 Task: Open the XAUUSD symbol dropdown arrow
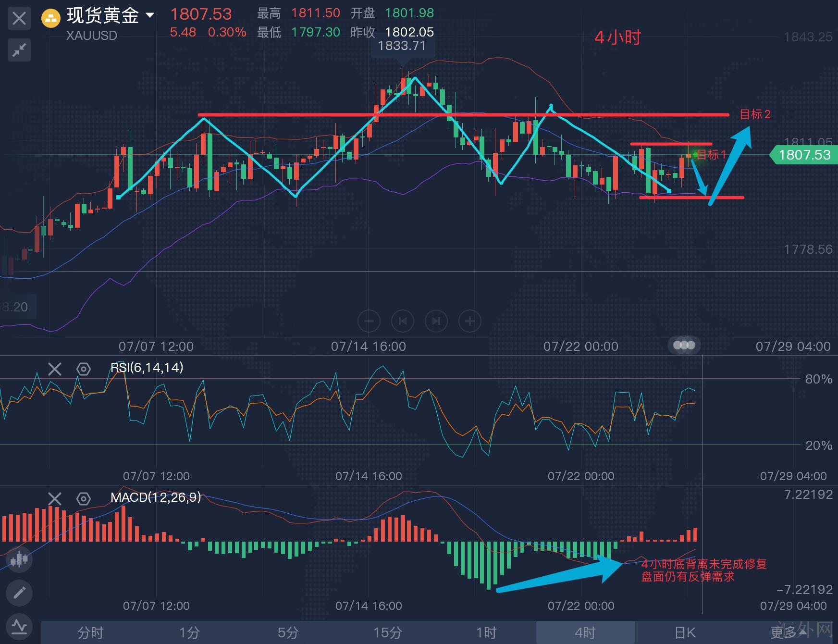pos(150,15)
